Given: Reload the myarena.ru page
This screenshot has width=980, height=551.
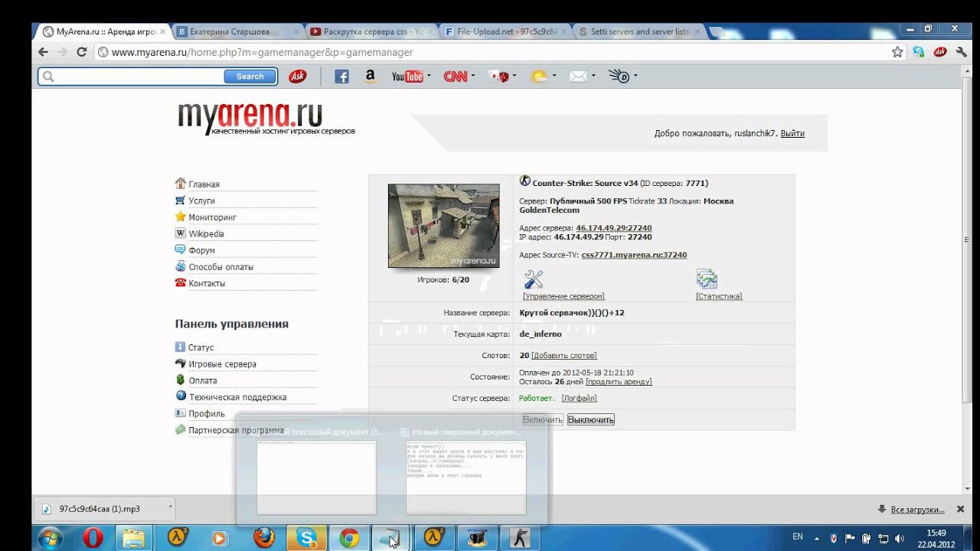Looking at the screenshot, I should [81, 52].
